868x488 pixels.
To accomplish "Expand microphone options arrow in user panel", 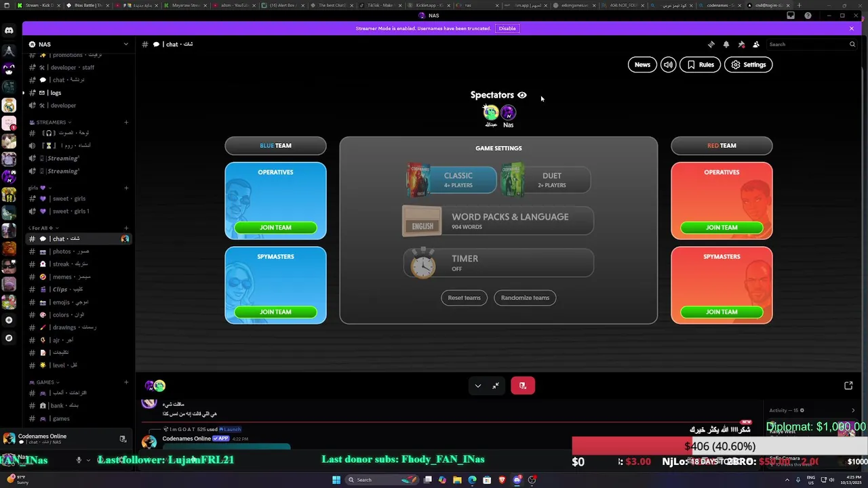I will click(90, 460).
